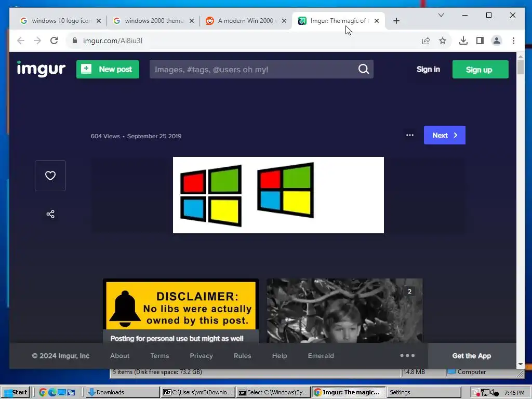Reload the imgur page
532x399 pixels.
54,41
